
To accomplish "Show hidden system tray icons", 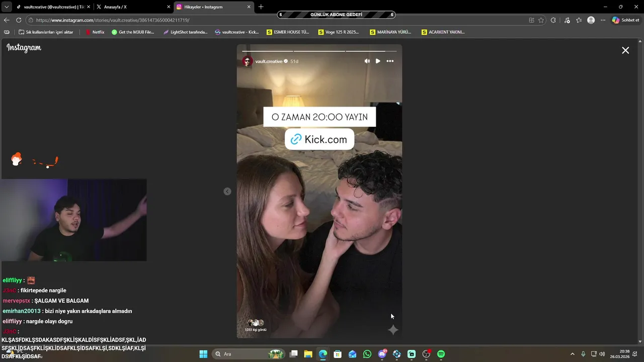I will pyautogui.click(x=572, y=354).
